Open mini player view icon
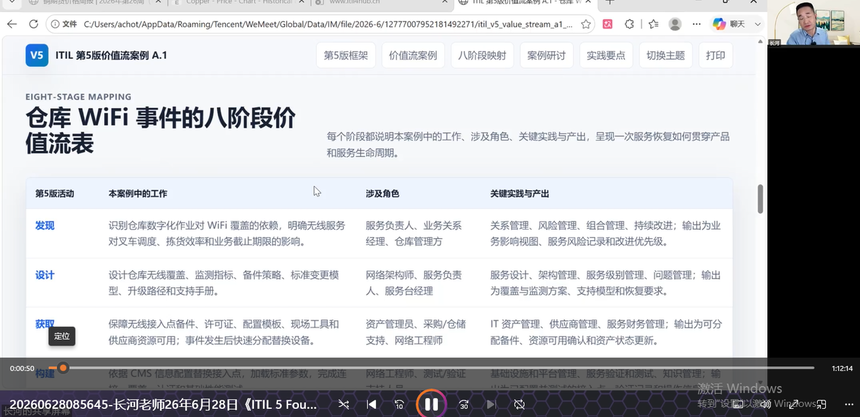Image resolution: width=860 pixels, height=417 pixels. (x=821, y=405)
